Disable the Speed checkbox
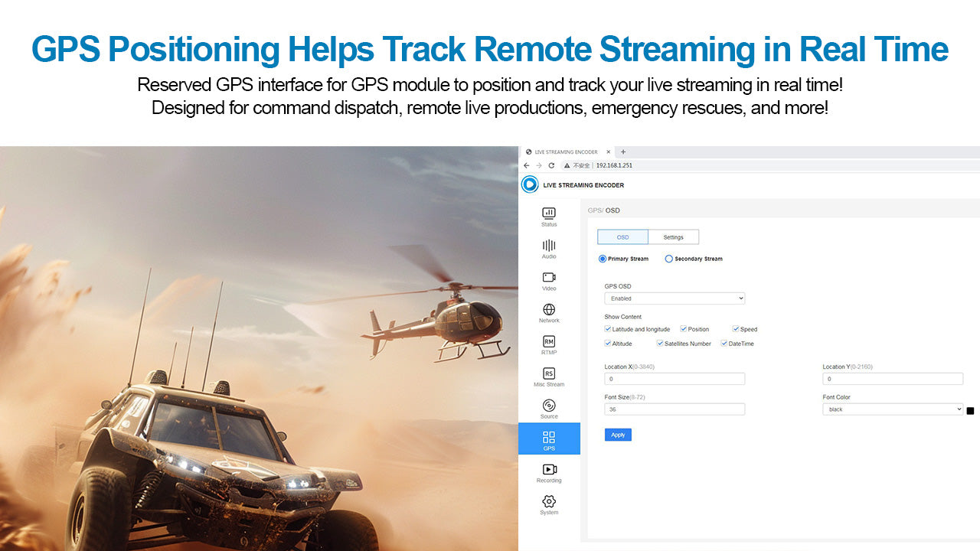This screenshot has width=980, height=551. point(736,329)
